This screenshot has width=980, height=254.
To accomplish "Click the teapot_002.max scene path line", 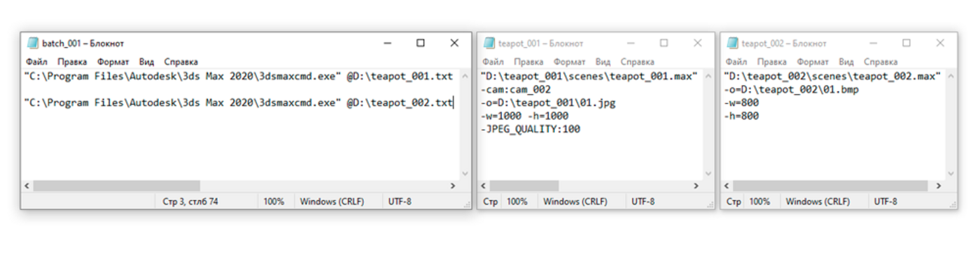I will [832, 76].
